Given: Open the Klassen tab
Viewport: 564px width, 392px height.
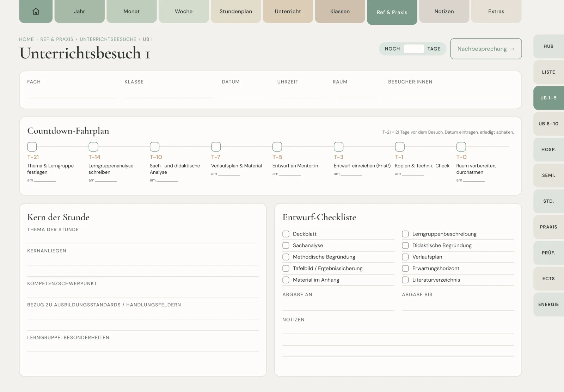Looking at the screenshot, I should click(x=340, y=11).
